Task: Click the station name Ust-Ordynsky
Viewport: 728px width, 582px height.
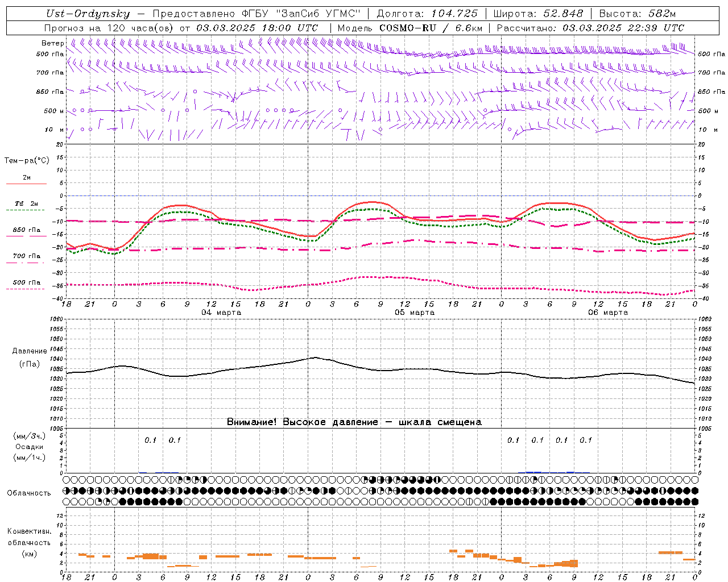Action: pyautogui.click(x=88, y=14)
